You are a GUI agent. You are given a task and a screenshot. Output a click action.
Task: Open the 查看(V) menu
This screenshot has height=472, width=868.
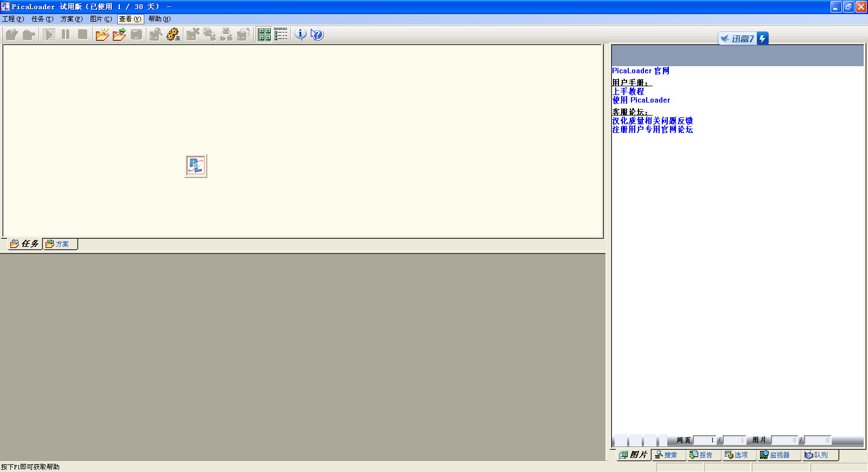130,19
